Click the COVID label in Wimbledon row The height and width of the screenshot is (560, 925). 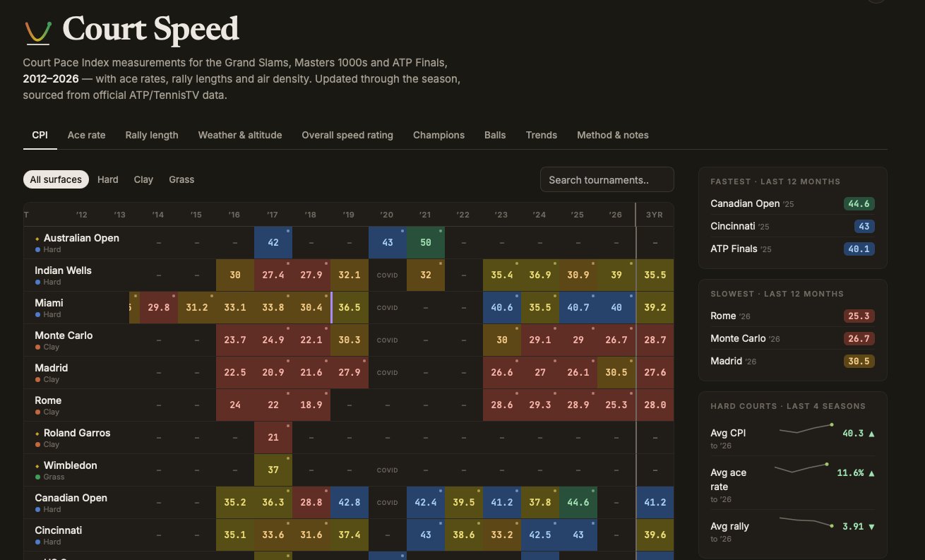(388, 470)
